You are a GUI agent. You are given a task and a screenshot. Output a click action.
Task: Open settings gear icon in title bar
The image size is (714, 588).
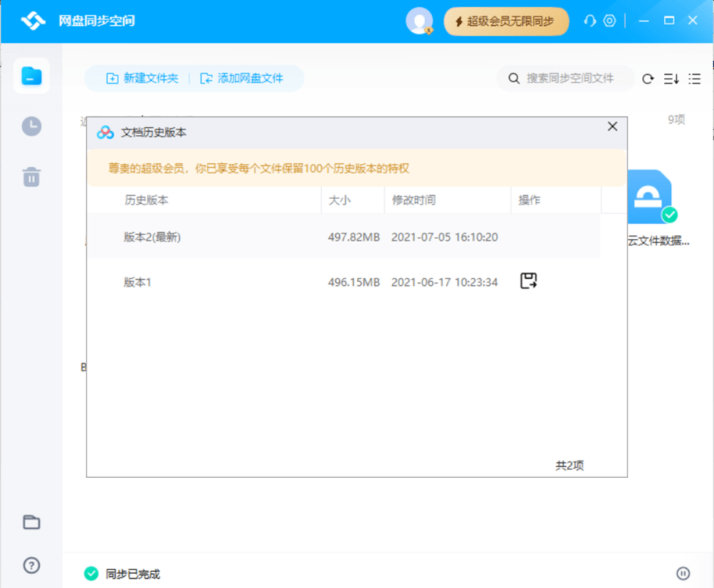coord(610,21)
